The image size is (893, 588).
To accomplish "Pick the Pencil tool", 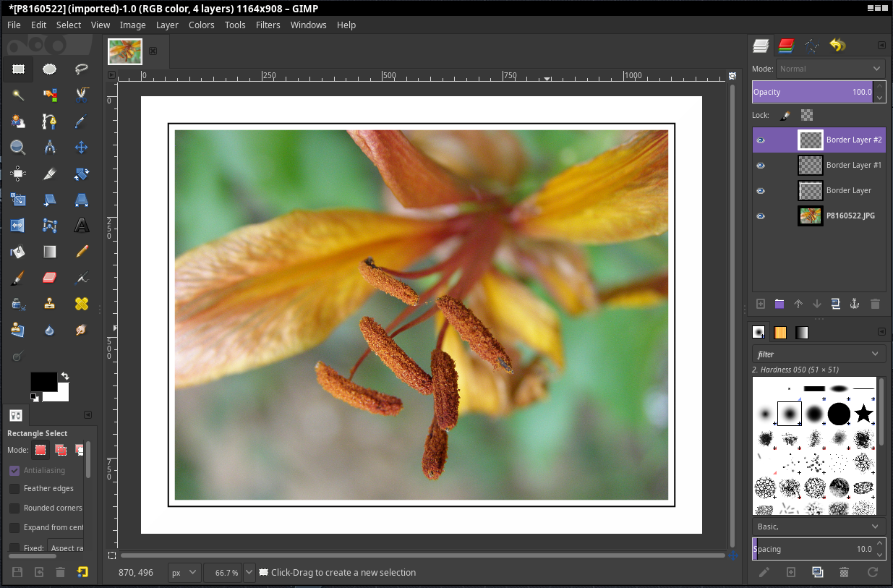I will point(81,252).
